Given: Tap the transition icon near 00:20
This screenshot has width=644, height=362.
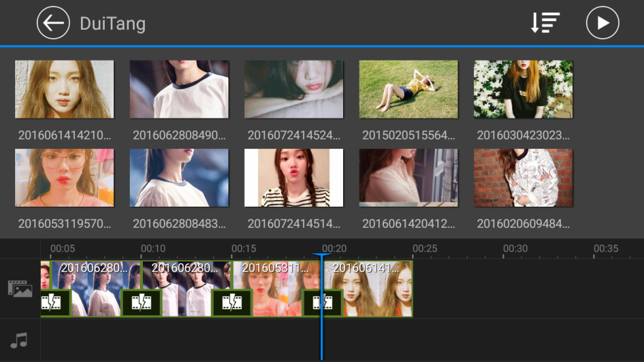Looking at the screenshot, I should pyautogui.click(x=322, y=303).
